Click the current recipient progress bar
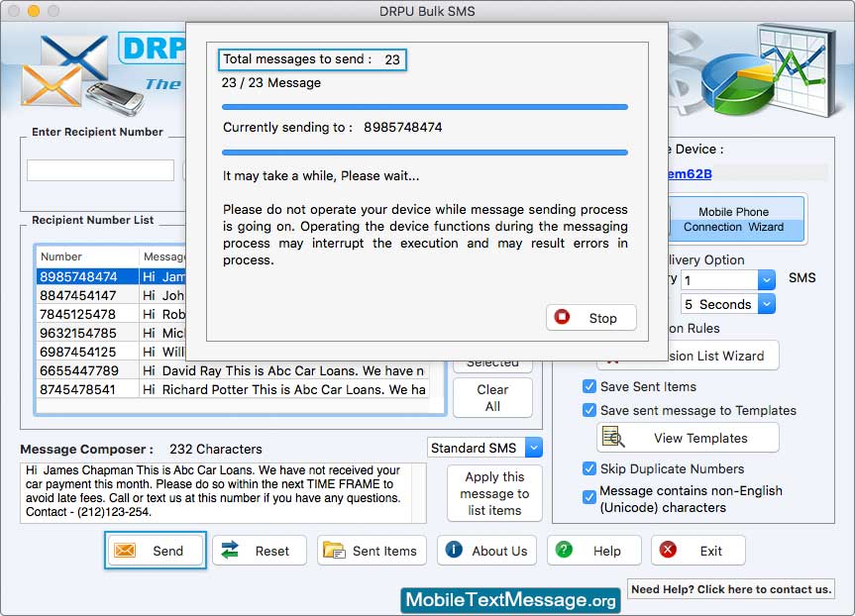The height and width of the screenshot is (616, 855). click(x=425, y=153)
